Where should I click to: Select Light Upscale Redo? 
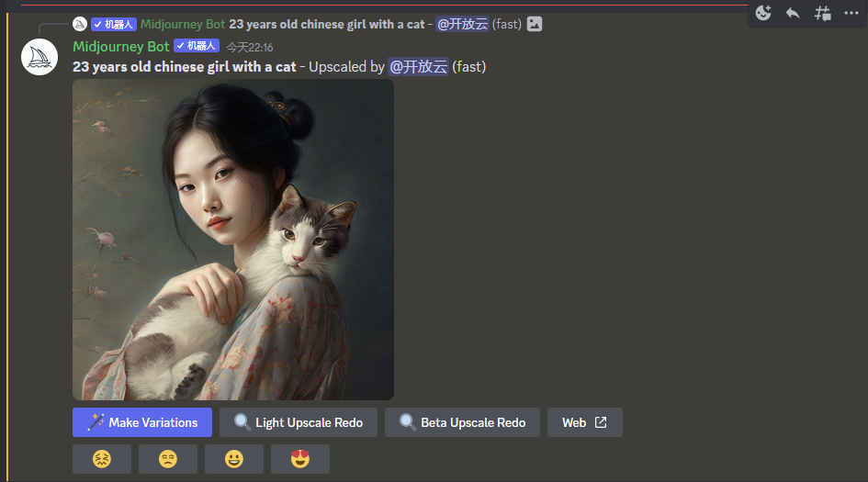[x=299, y=422]
